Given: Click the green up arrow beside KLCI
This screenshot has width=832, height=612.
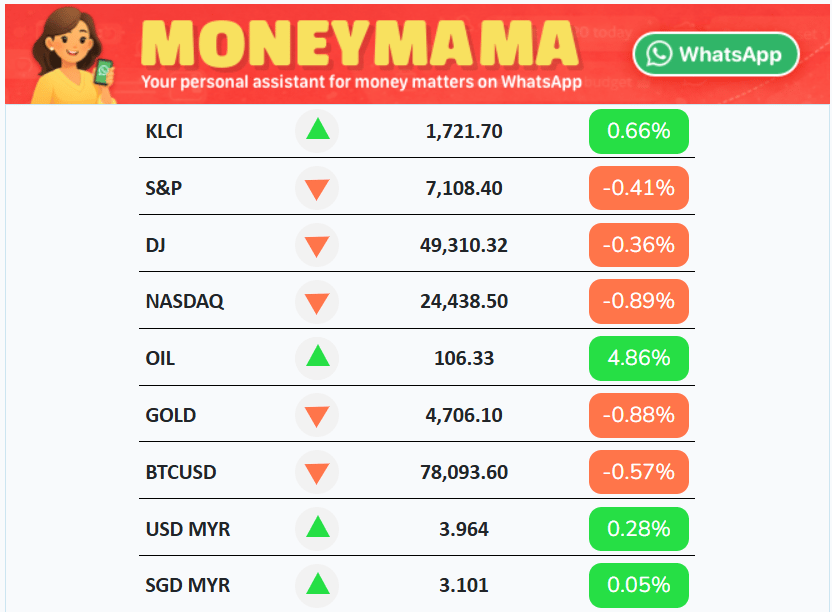Looking at the screenshot, I should pyautogui.click(x=317, y=131).
